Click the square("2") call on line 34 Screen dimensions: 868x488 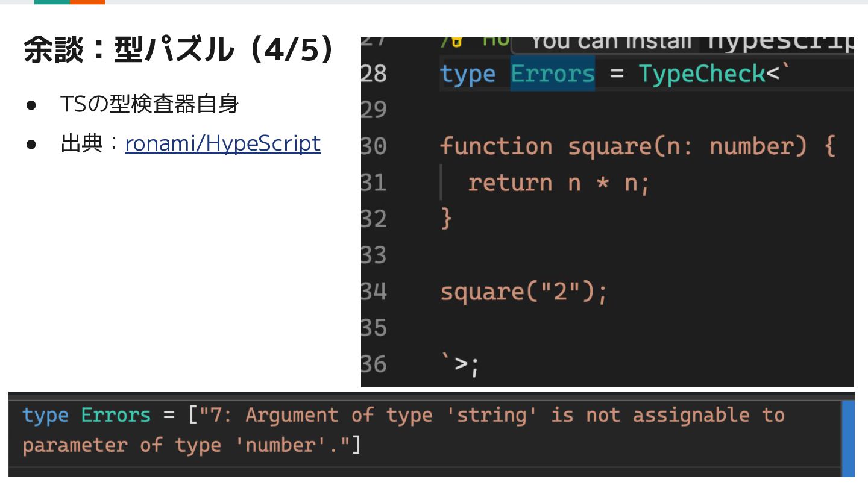point(524,292)
